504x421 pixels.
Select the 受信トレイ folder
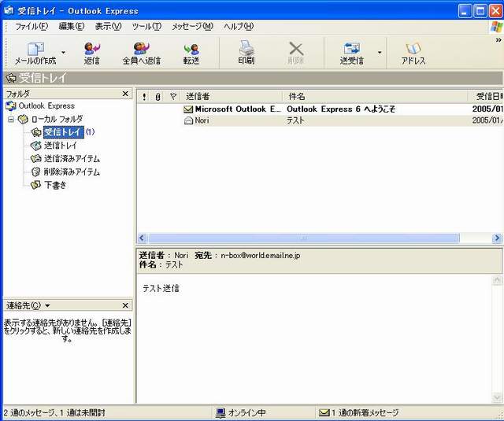pyautogui.click(x=63, y=132)
